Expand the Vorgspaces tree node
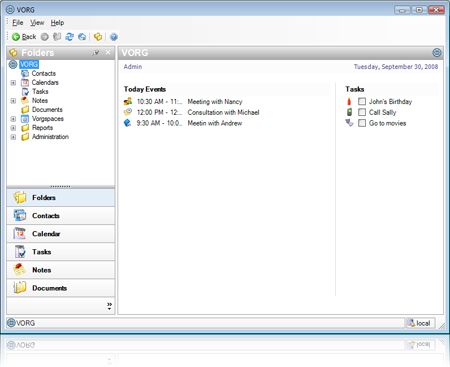The image size is (450, 367). pos(13,119)
